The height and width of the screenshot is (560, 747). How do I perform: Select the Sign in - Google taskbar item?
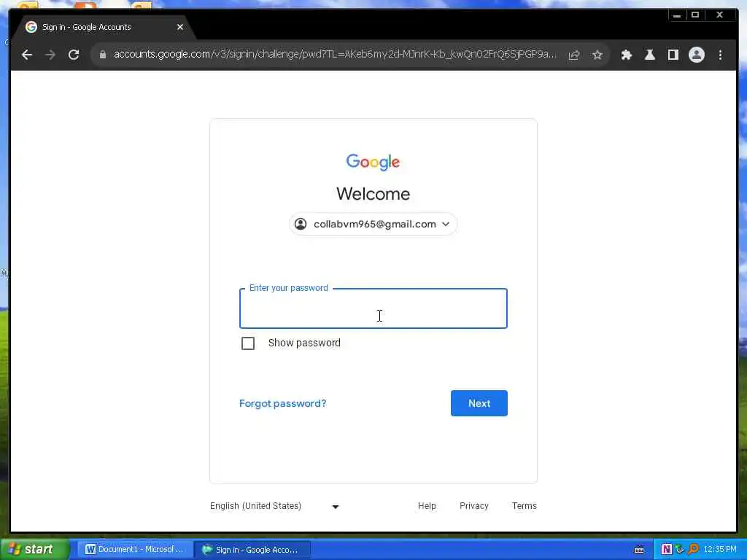(252, 550)
